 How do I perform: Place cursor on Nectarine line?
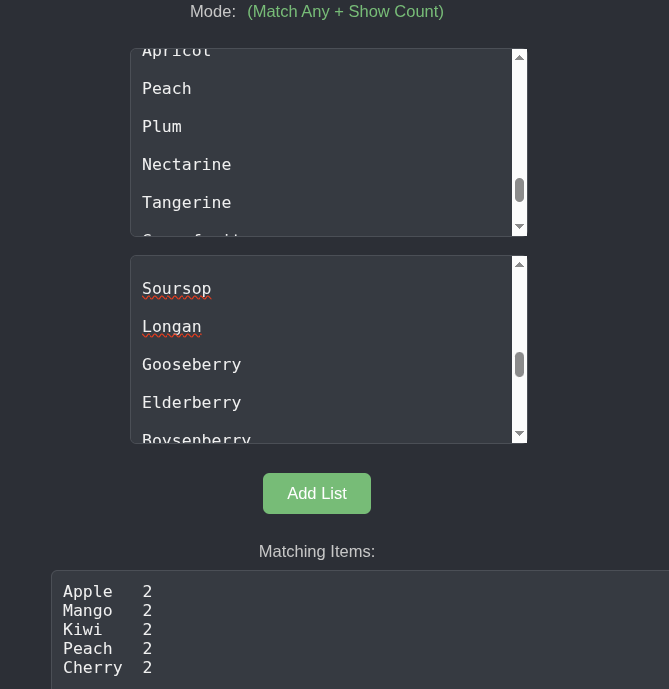coord(186,165)
